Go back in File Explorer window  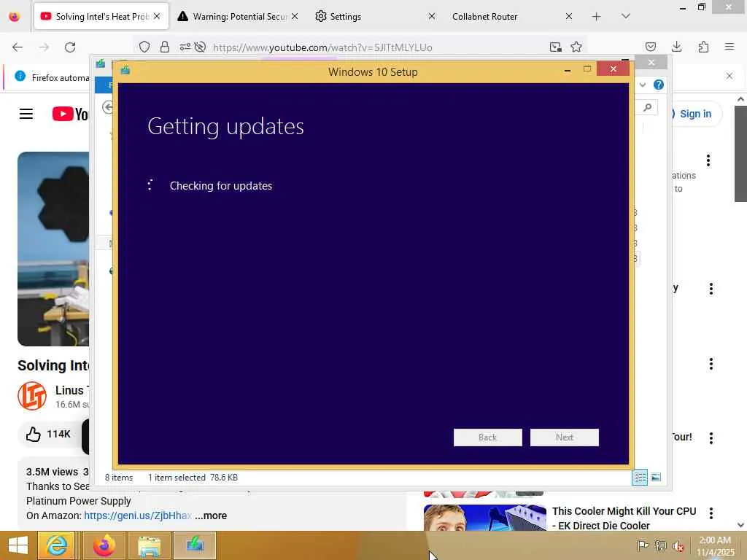pyautogui.click(x=108, y=108)
